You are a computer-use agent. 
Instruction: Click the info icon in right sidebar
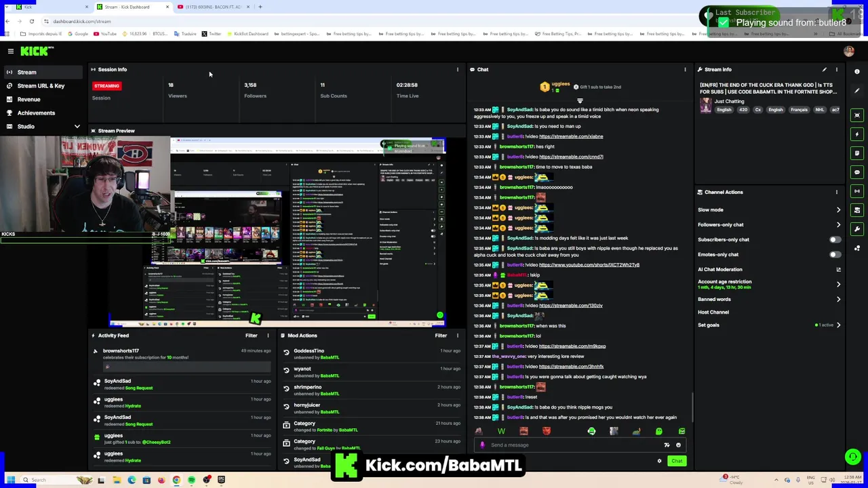point(857,71)
